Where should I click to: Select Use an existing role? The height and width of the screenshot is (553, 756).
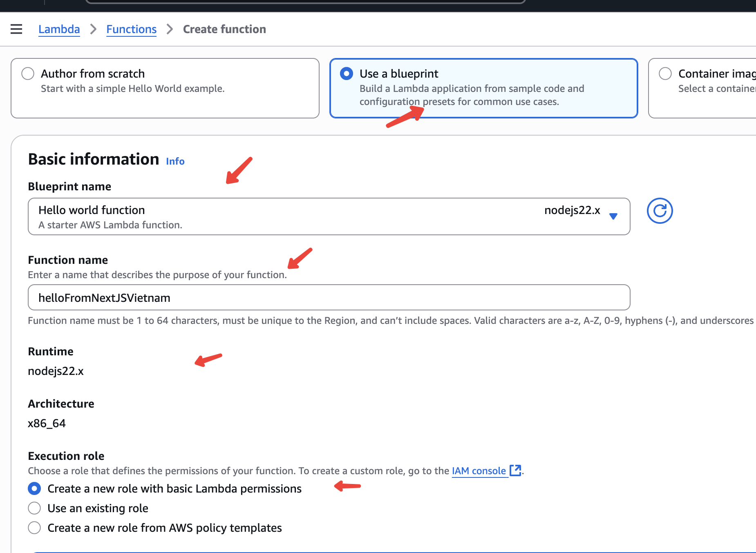click(34, 508)
